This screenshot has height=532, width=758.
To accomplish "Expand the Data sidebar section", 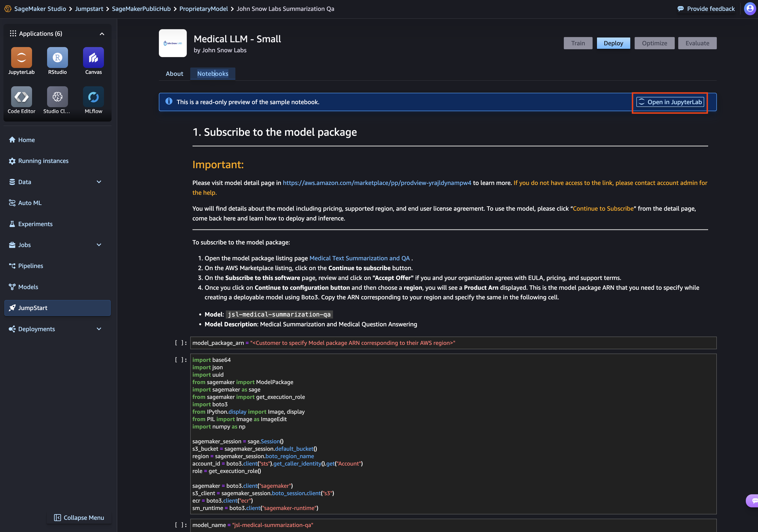I will (99, 182).
